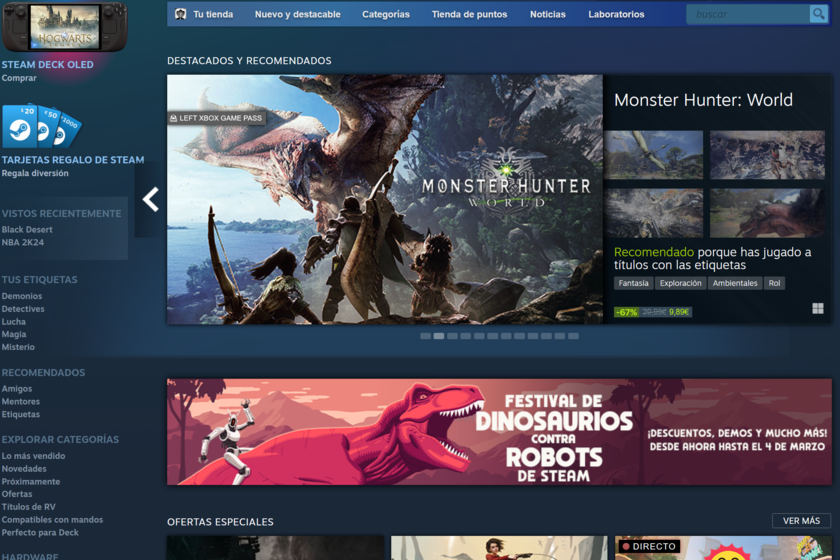Click the previous carousel arrow
The height and width of the screenshot is (560, 840).
tap(151, 199)
